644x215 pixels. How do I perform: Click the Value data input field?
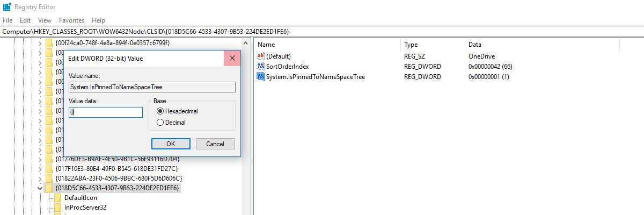(x=106, y=112)
